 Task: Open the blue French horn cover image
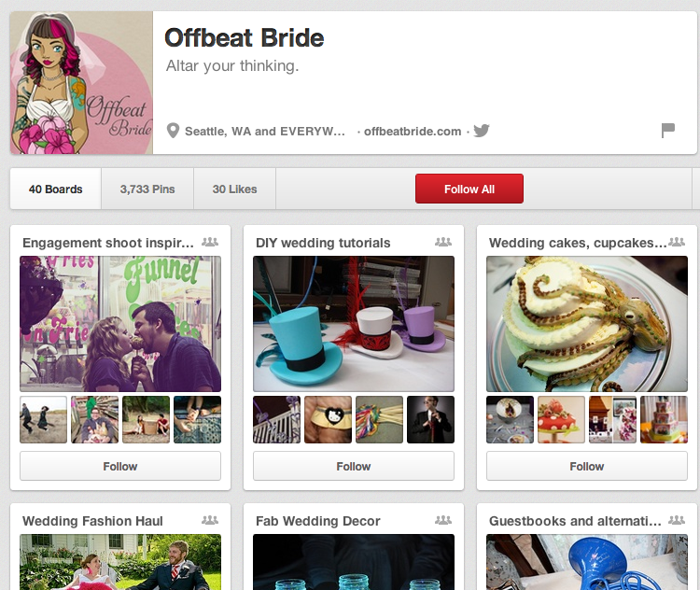pos(587,562)
